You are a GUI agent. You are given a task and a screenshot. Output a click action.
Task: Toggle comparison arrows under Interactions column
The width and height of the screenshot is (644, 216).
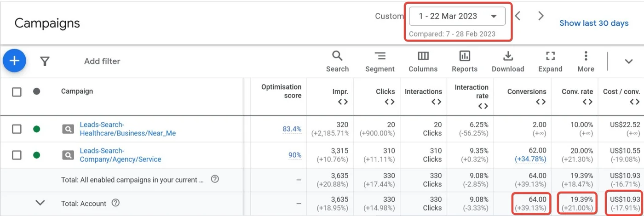click(x=437, y=102)
